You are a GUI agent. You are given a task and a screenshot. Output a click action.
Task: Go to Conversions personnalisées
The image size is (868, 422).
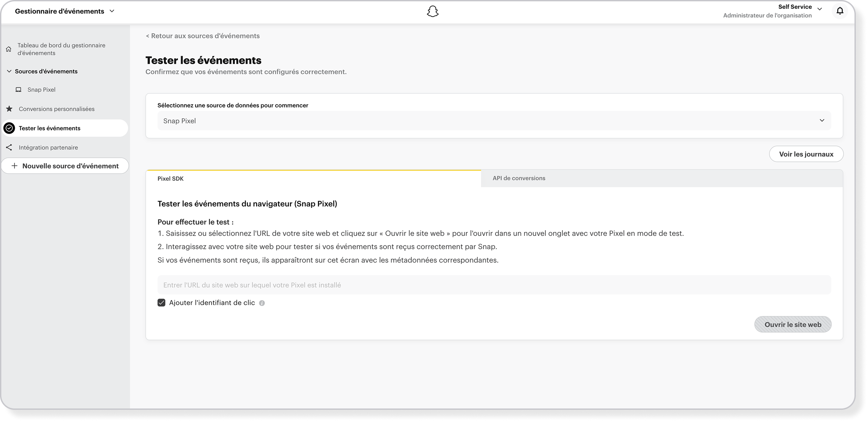tap(57, 109)
